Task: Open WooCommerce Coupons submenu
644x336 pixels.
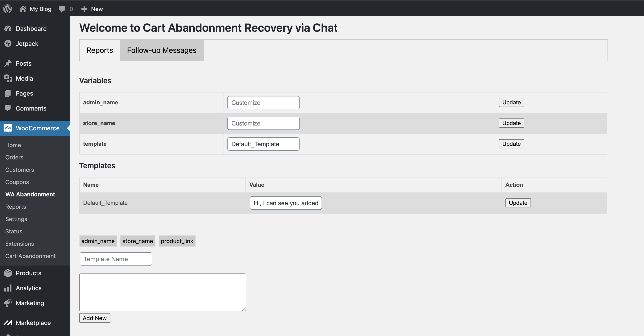Action: (17, 182)
